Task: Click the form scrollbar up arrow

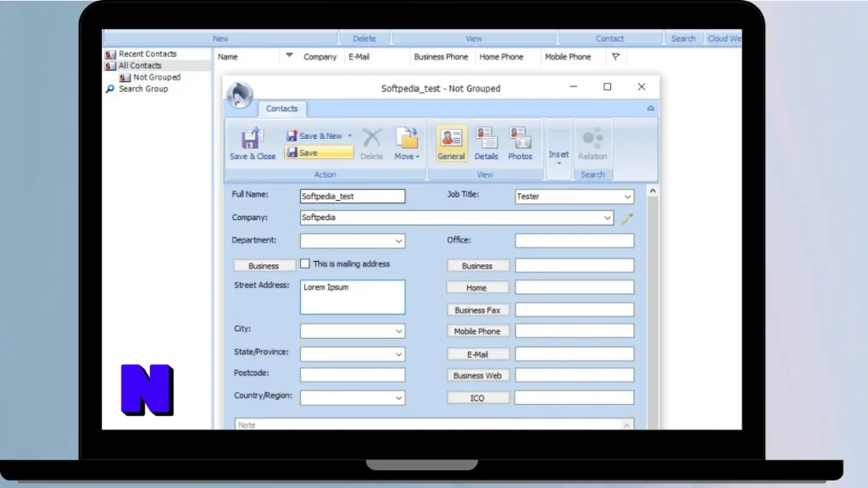Action: tap(653, 191)
